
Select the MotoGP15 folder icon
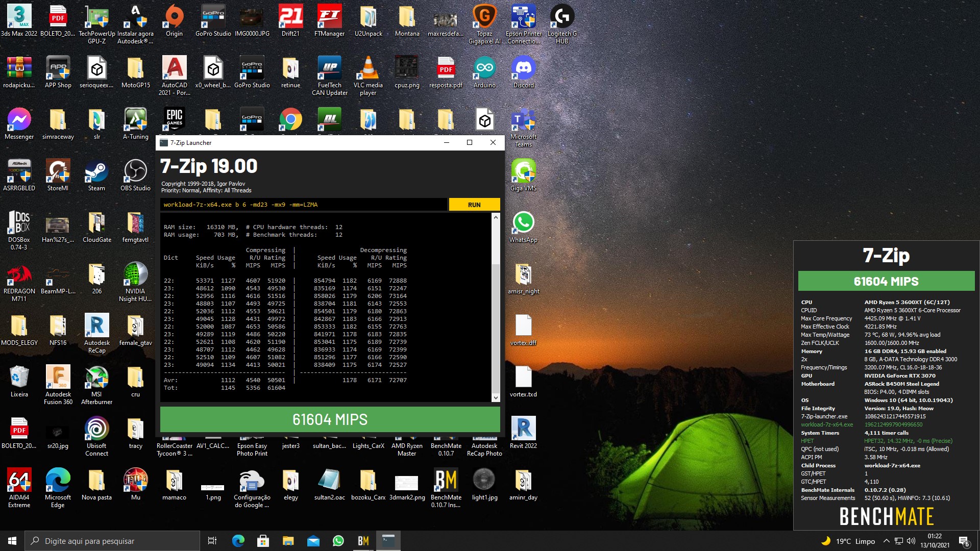click(x=135, y=72)
